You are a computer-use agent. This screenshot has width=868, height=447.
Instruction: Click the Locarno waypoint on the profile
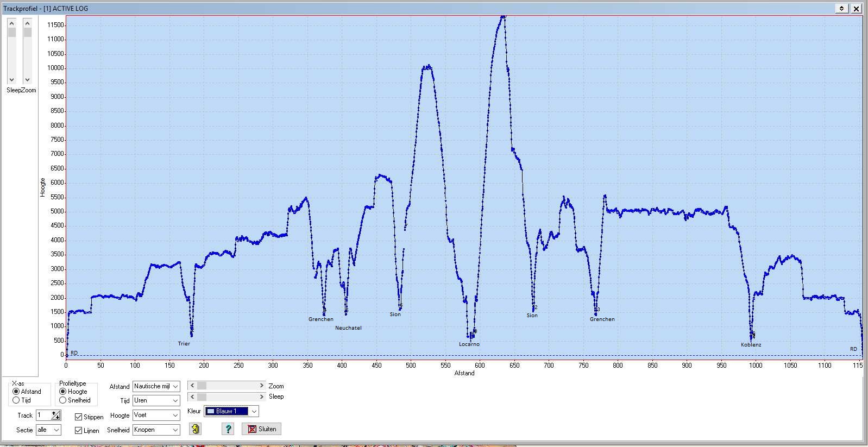tap(470, 337)
